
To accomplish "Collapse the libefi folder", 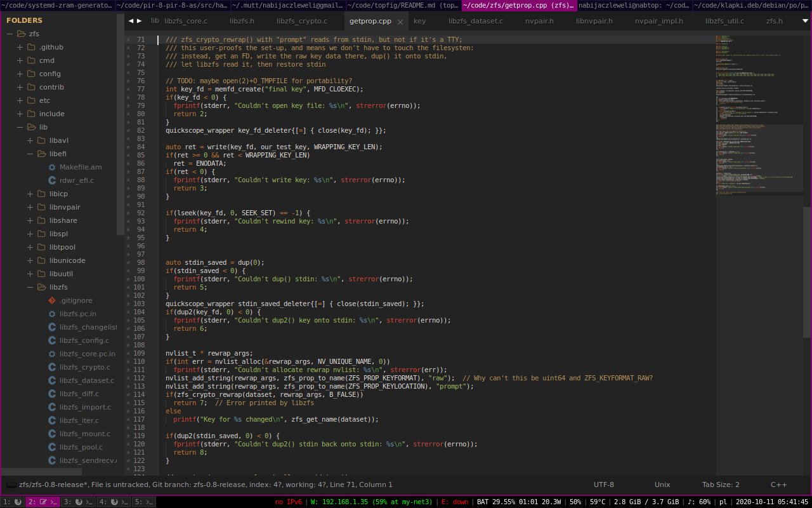I will (x=30, y=154).
